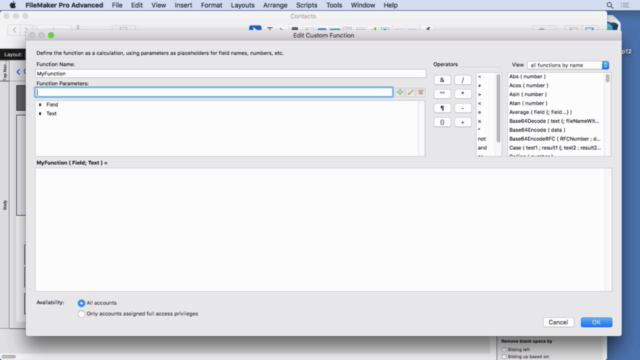
Task: Insert the ampersand concatenation operator
Action: pos(442,80)
